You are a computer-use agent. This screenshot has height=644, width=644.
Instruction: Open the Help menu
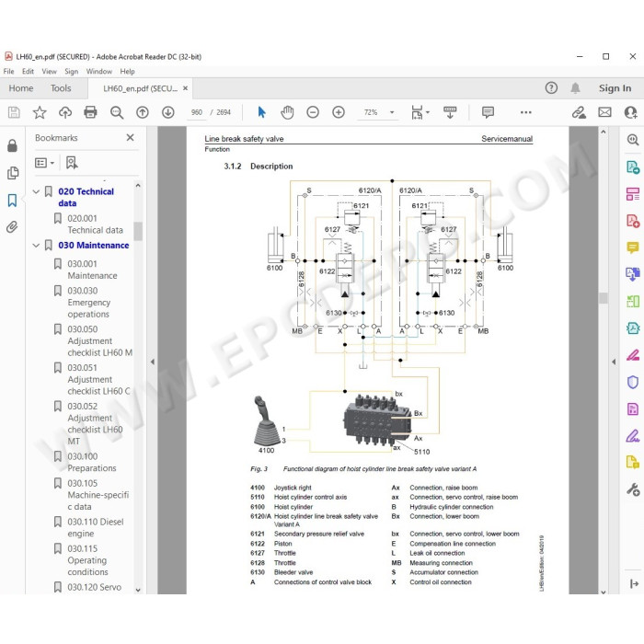pos(127,72)
